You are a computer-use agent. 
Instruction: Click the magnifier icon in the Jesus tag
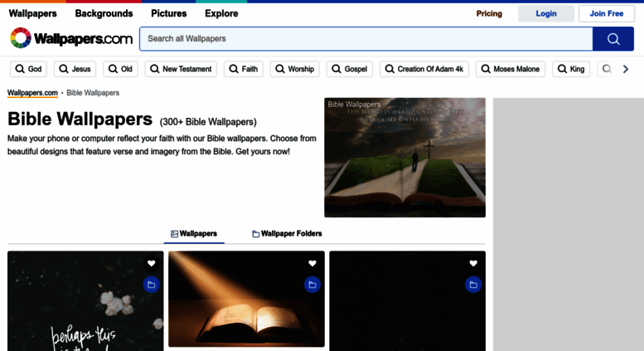64,69
